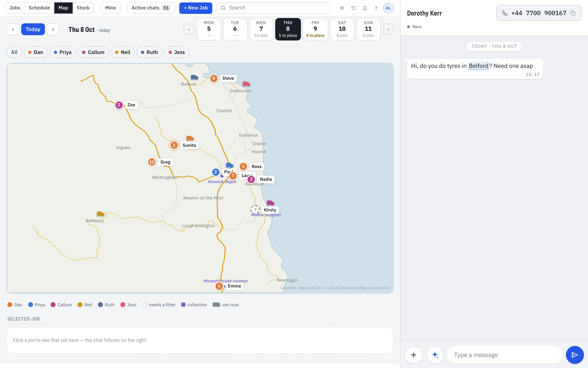Copy the phone number with copy icon
Screen dimensions: 588x368
click(573, 13)
